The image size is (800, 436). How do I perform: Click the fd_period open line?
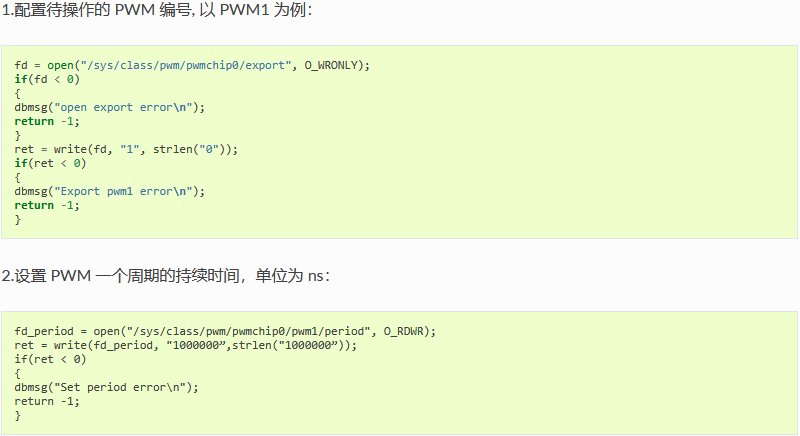pos(226,331)
